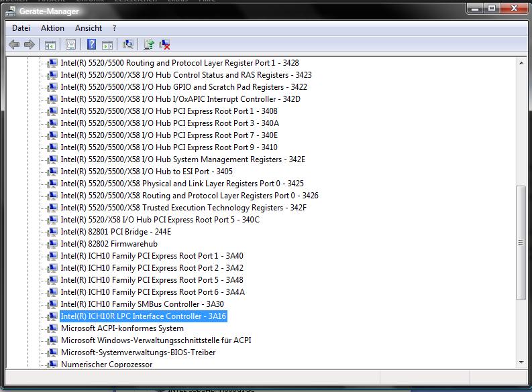Click device icon of ICH10R LPC Interface Controller
Viewport: 532px width, 392px height.
(52, 316)
